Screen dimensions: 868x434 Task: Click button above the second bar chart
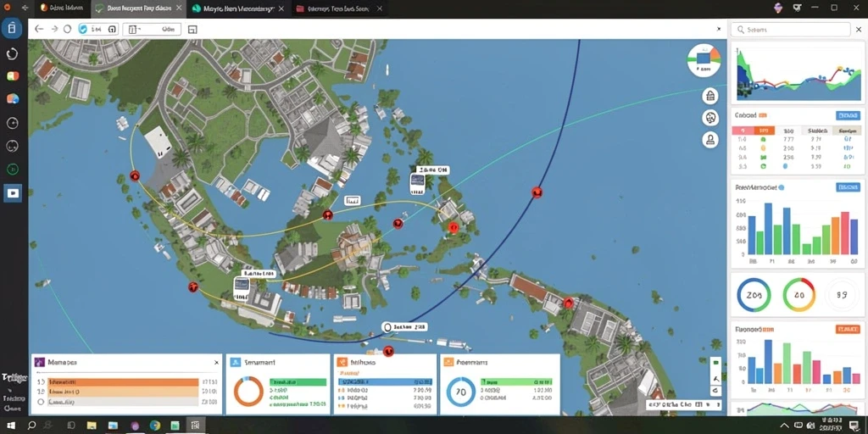pyautogui.click(x=848, y=329)
